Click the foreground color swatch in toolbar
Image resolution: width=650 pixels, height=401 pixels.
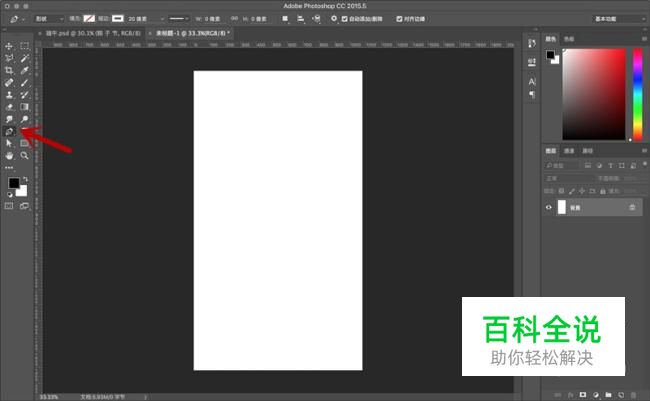pyautogui.click(x=13, y=183)
